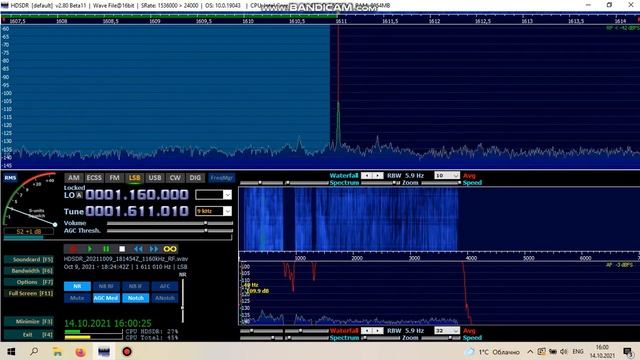Click Exit [F4] button
Viewport: 640px width, 360px height.
[29, 335]
